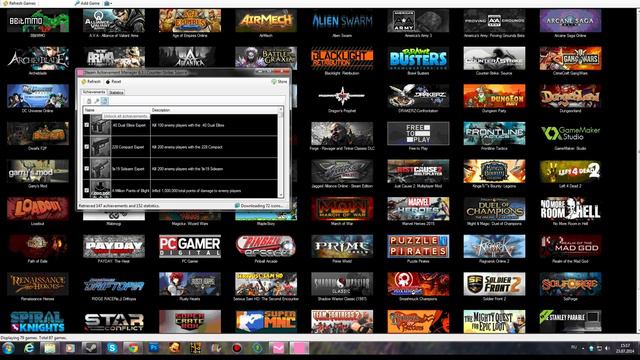Select the Soldier Front 2 tile
Image resolution: width=640 pixels, height=360 pixels.
coord(494,284)
